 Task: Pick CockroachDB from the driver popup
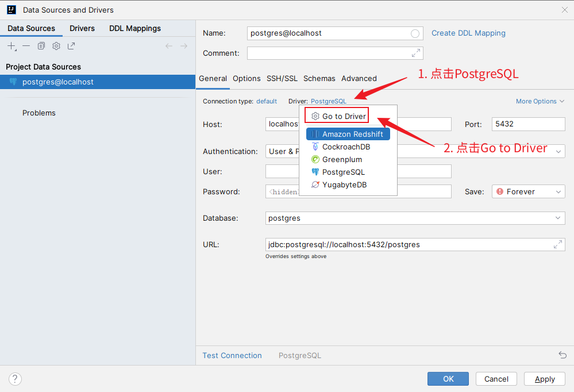pos(346,147)
